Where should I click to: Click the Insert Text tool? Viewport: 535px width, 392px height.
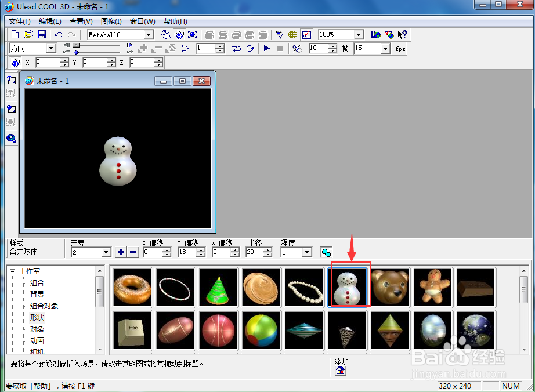pyautogui.click(x=11, y=80)
